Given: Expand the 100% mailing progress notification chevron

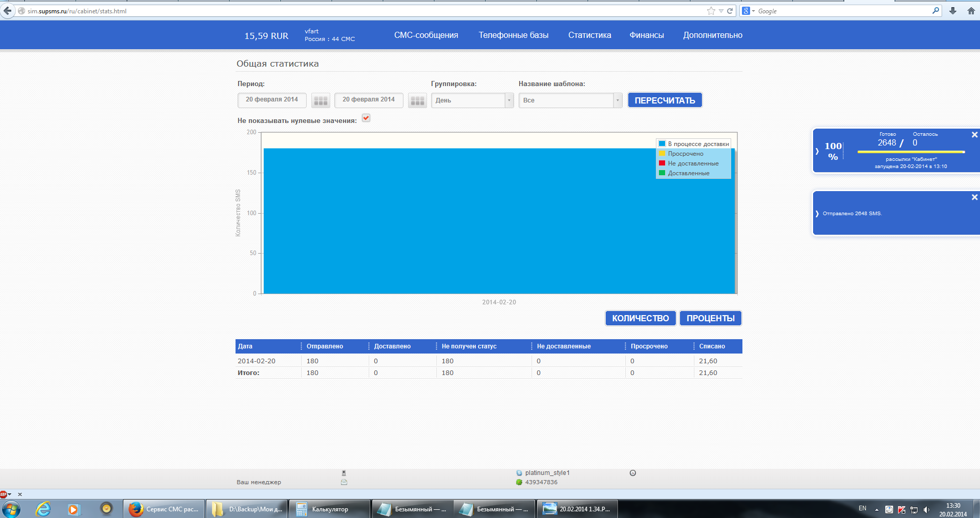Looking at the screenshot, I should pos(817,151).
